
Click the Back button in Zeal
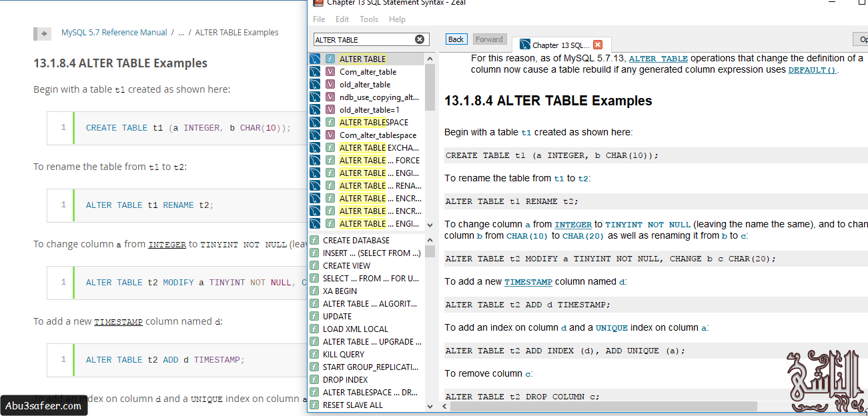456,39
